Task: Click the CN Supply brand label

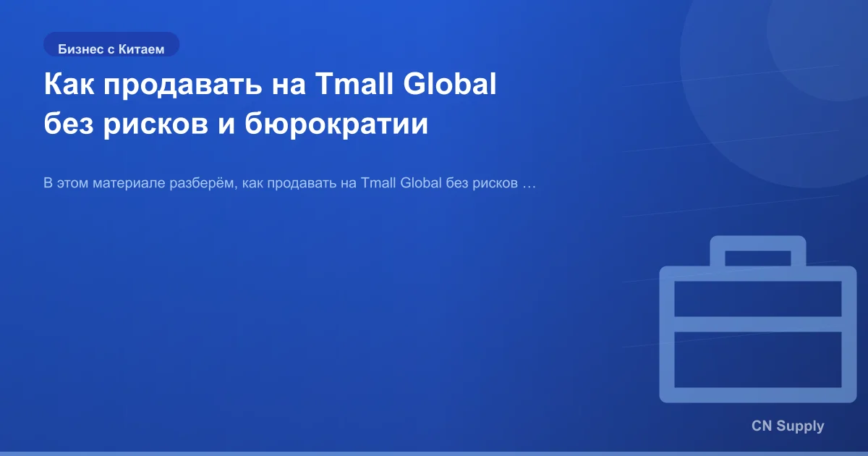Action: [x=788, y=426]
